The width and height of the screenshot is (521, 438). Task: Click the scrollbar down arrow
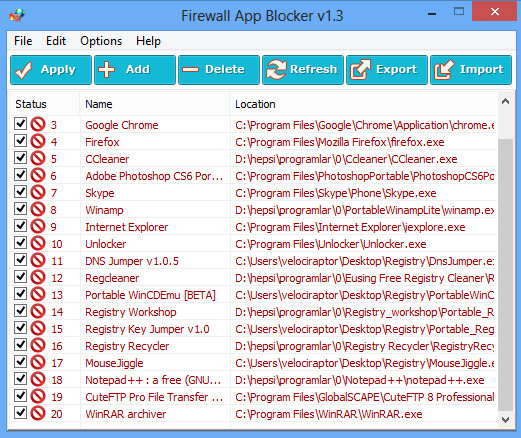[505, 419]
